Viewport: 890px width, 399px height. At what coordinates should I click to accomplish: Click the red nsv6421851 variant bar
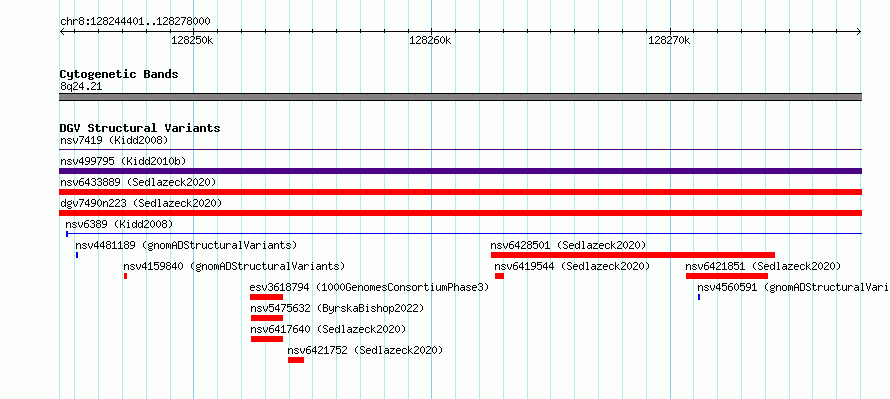(x=727, y=276)
